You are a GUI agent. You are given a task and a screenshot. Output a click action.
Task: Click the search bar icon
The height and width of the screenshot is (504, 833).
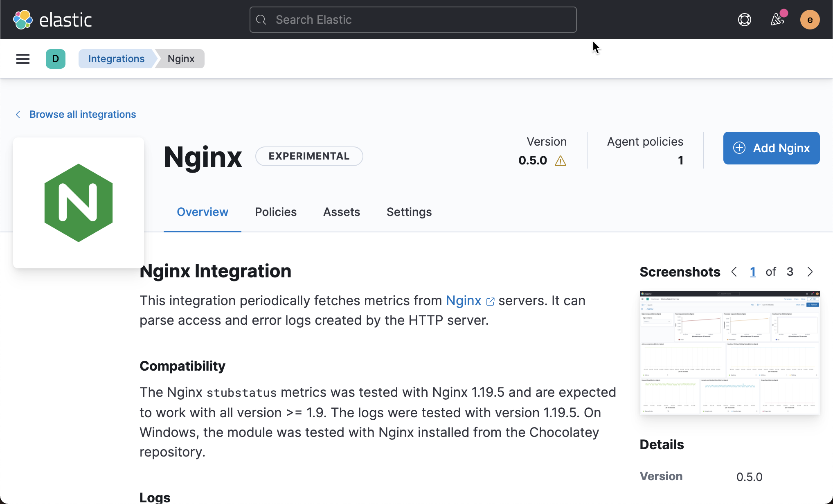click(x=261, y=20)
